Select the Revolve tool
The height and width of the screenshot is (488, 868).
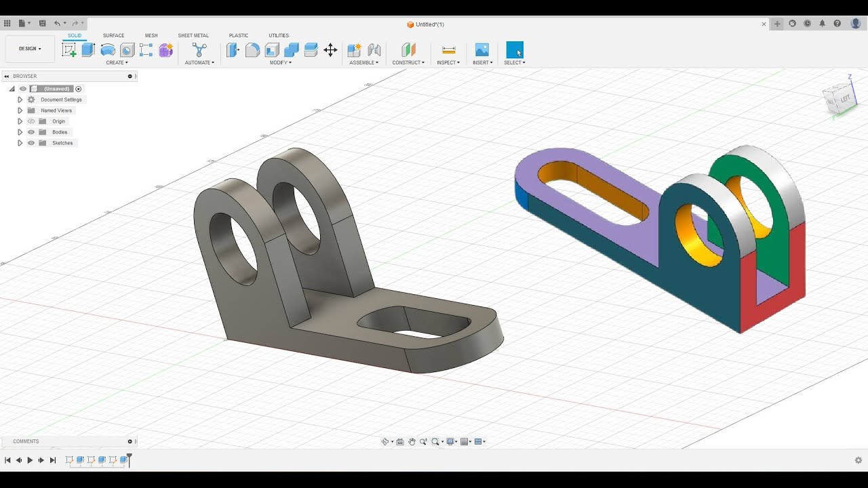pyautogui.click(x=108, y=50)
